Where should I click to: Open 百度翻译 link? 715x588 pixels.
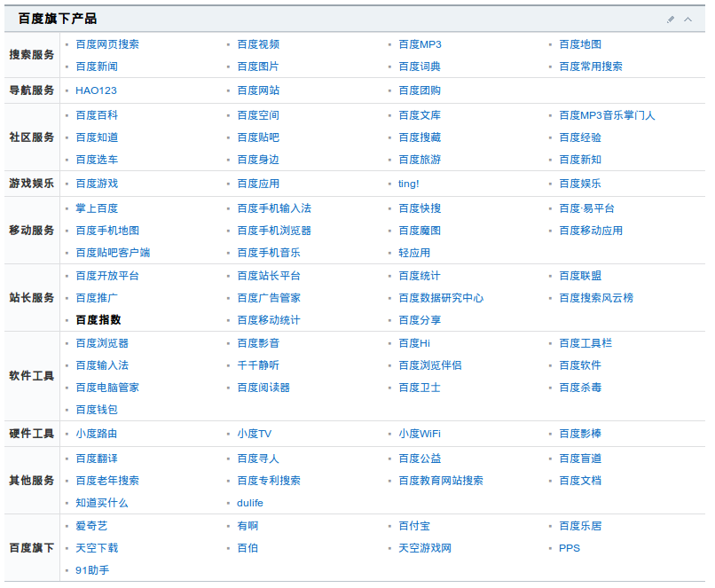[97, 459]
